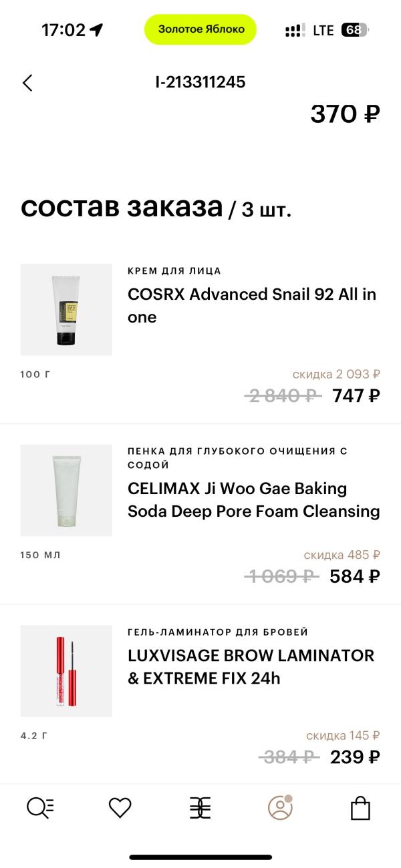Open LUXVISAGE Brow Laminator product
This screenshot has width=401, height=868.
(x=251, y=667)
